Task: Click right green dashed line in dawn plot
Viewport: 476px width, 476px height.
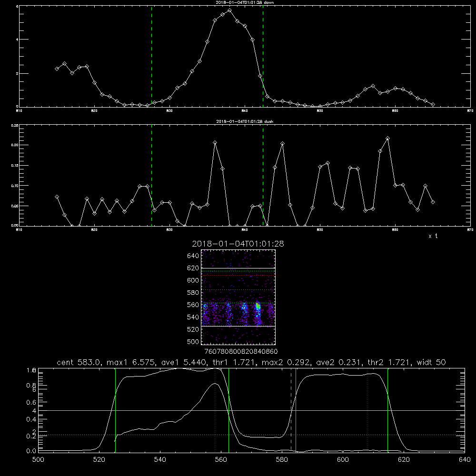Action: click(x=263, y=56)
